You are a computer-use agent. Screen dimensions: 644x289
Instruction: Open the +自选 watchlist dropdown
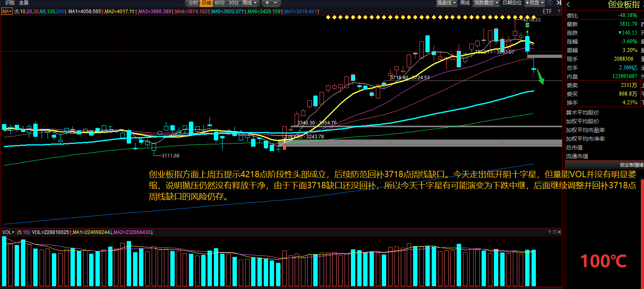point(535,3)
